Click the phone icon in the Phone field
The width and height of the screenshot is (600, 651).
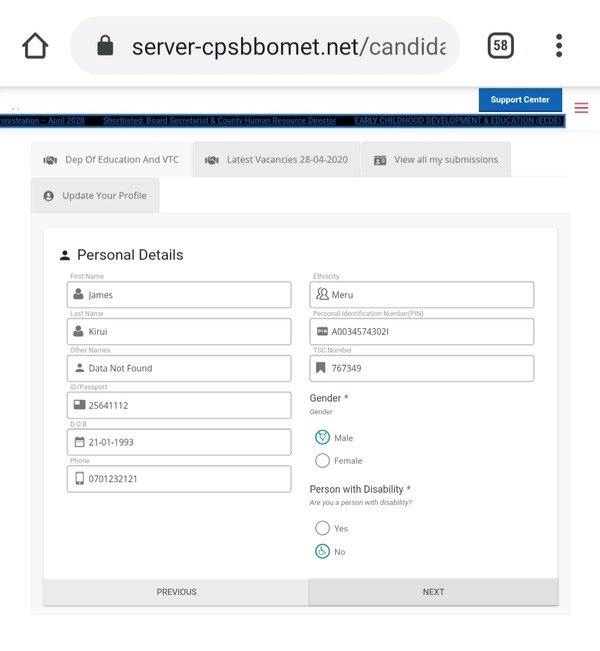click(79, 478)
